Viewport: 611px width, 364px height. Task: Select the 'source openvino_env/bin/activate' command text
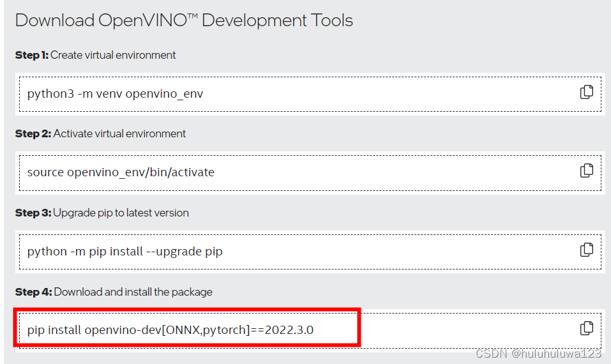tap(121, 172)
